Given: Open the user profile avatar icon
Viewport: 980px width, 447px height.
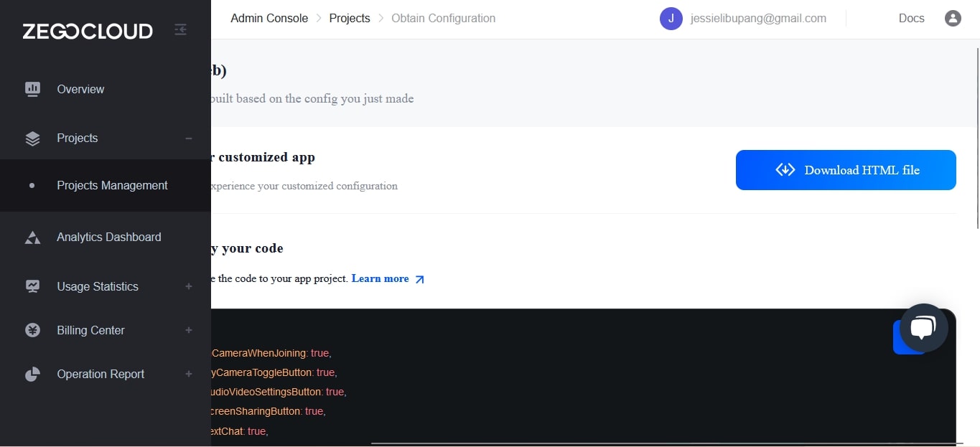Looking at the screenshot, I should click(953, 19).
